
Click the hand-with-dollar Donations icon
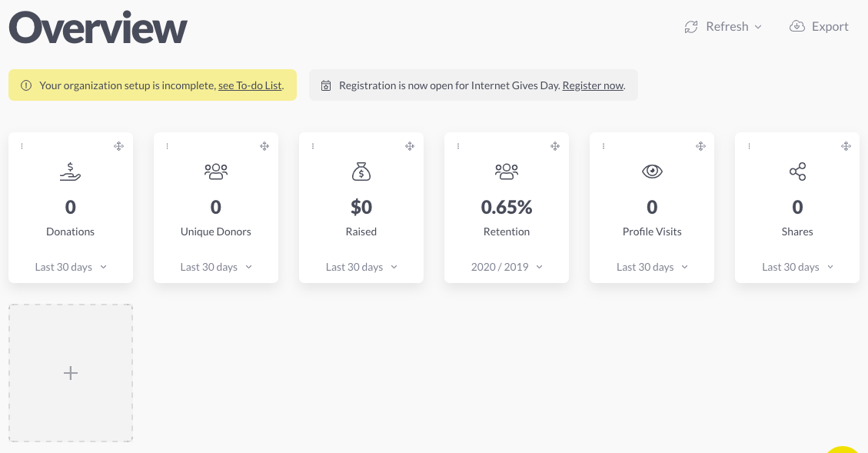tap(70, 172)
